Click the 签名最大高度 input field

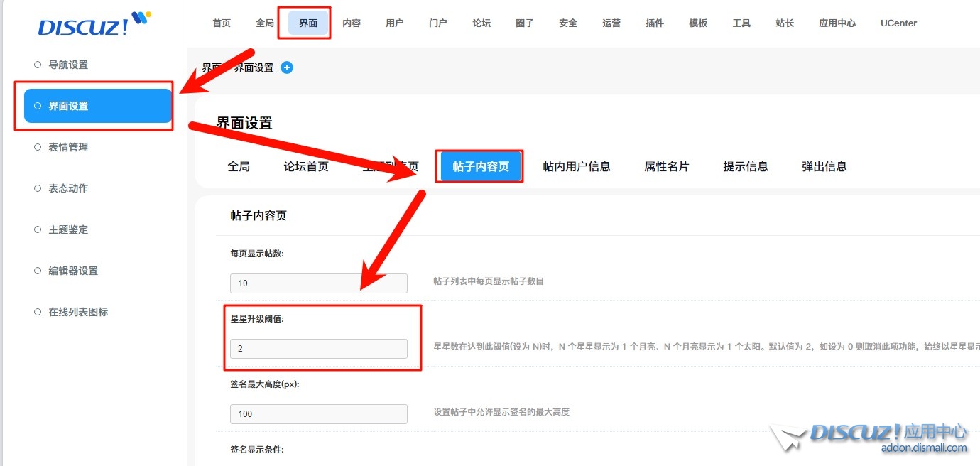coord(319,413)
